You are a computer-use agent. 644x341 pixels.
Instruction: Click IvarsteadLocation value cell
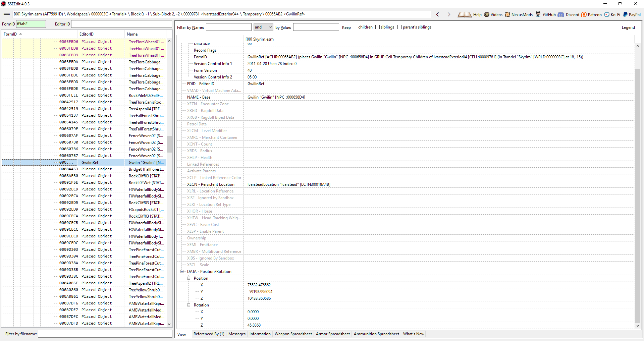click(289, 184)
